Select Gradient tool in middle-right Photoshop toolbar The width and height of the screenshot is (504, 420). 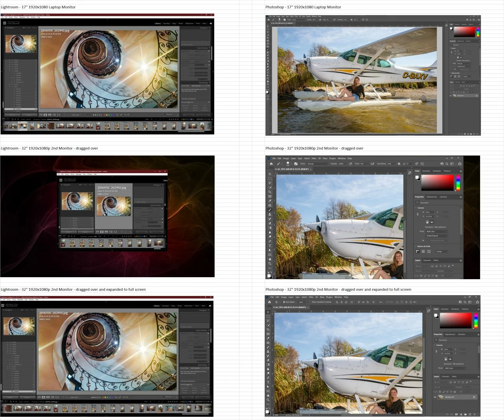(x=270, y=228)
